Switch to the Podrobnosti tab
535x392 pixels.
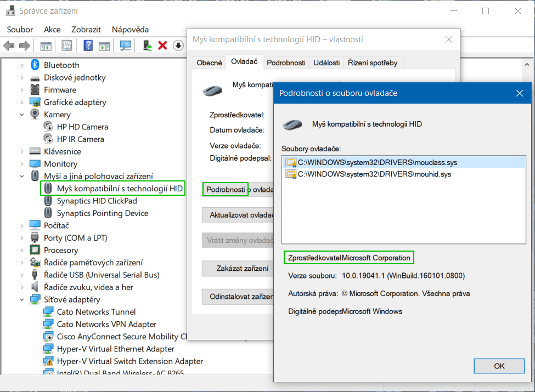286,63
